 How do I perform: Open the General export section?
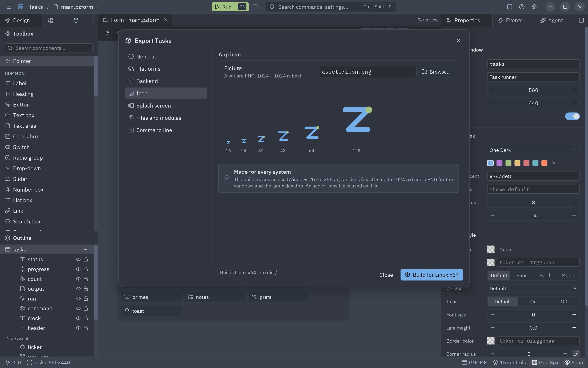(x=166, y=56)
